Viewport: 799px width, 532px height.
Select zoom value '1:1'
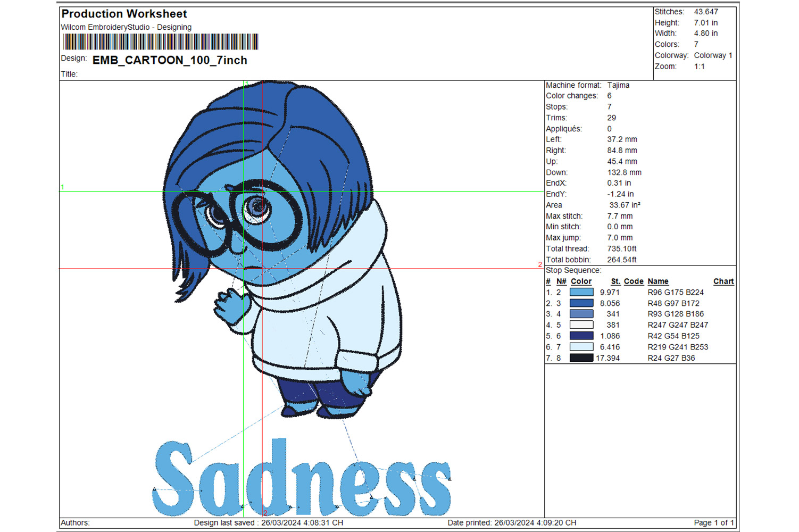699,66
